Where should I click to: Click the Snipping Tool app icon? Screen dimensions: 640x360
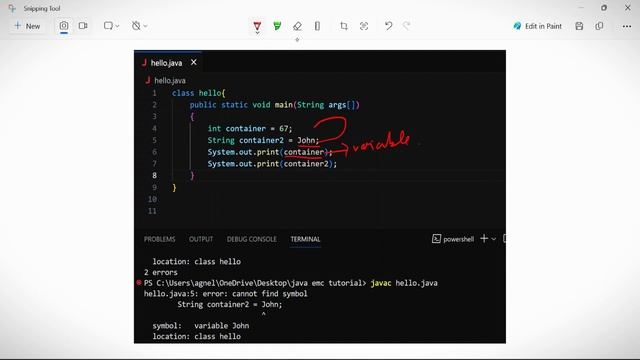pos(12,8)
